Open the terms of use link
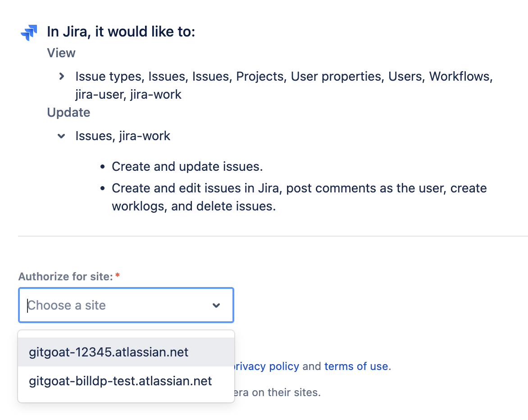The width and height of the screenshot is (528, 420). 357,366
